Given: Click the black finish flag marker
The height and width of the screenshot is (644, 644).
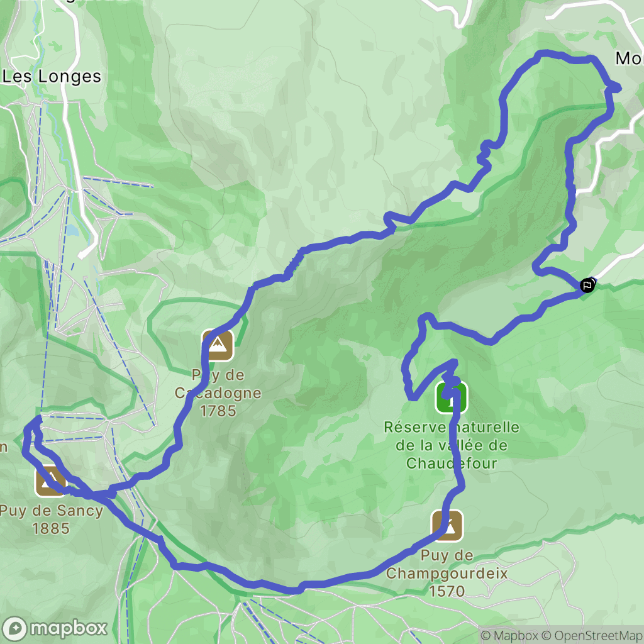Looking at the screenshot, I should tap(587, 285).
